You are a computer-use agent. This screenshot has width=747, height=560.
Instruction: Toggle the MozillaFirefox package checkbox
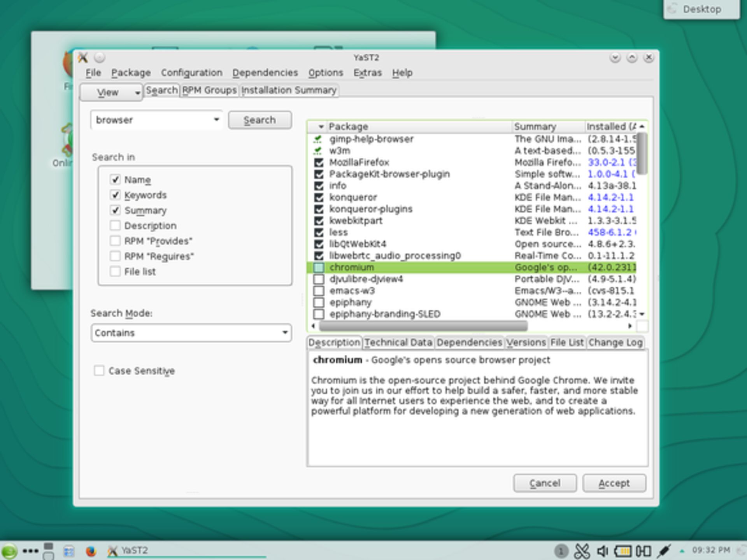[319, 163]
